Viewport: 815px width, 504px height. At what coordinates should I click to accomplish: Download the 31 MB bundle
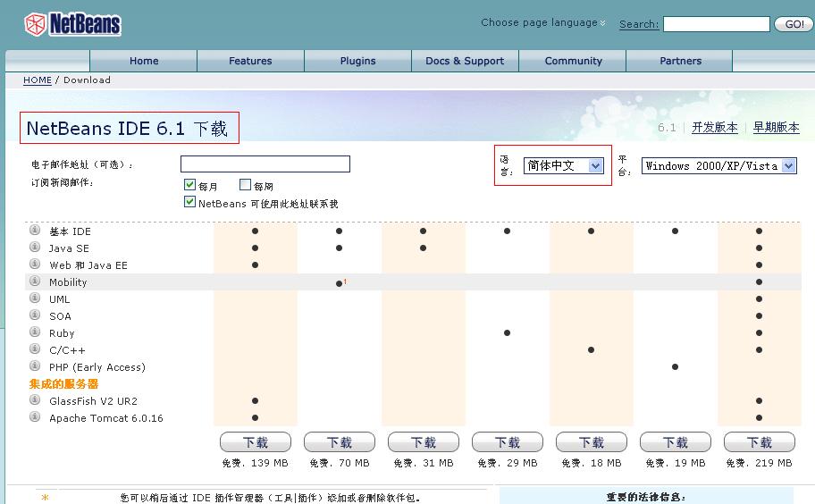[x=424, y=442]
